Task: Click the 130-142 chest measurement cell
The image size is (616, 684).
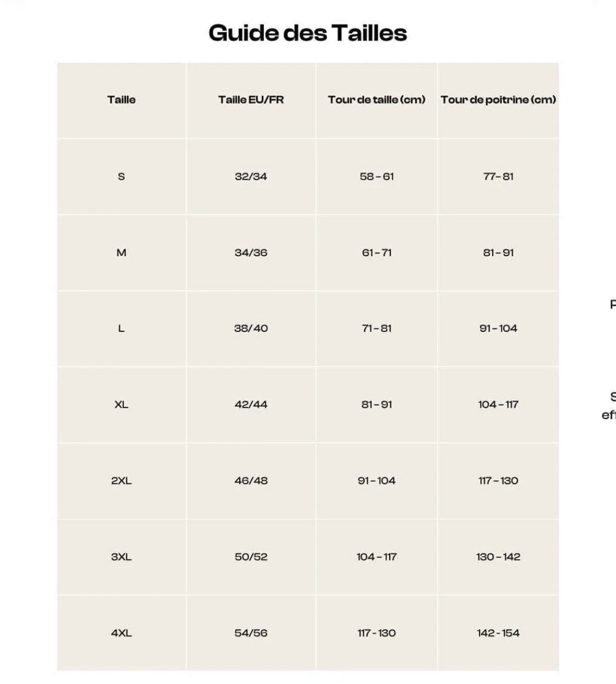Action: point(498,557)
